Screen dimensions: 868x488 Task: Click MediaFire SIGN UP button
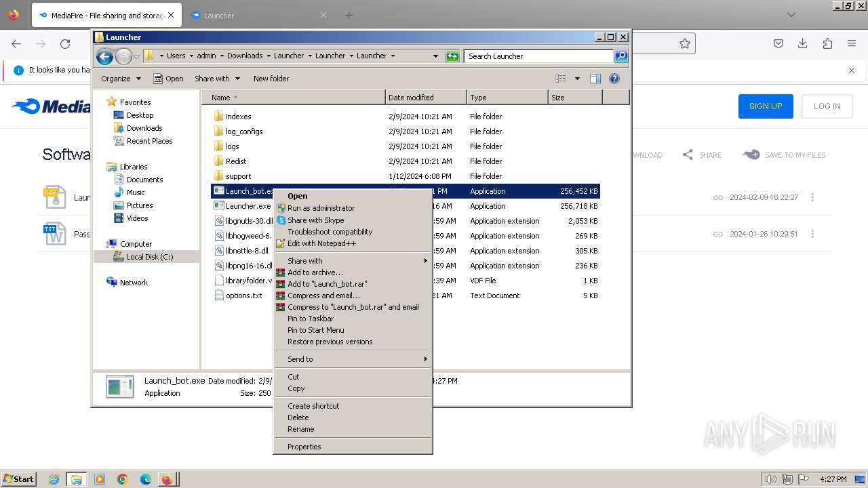click(766, 106)
